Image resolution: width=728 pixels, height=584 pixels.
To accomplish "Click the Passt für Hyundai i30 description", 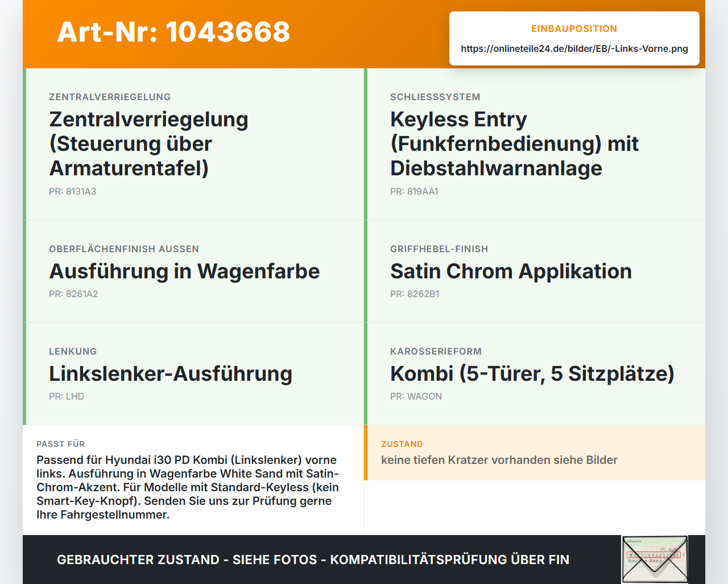I will click(x=188, y=487).
